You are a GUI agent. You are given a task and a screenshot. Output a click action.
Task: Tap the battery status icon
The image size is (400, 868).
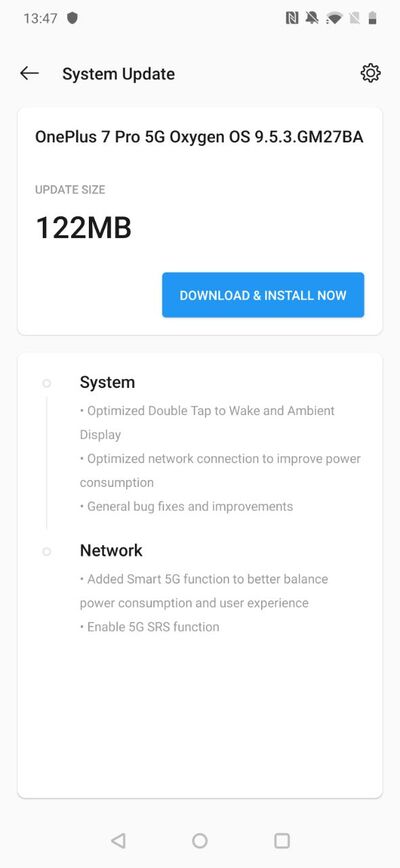(x=373, y=18)
